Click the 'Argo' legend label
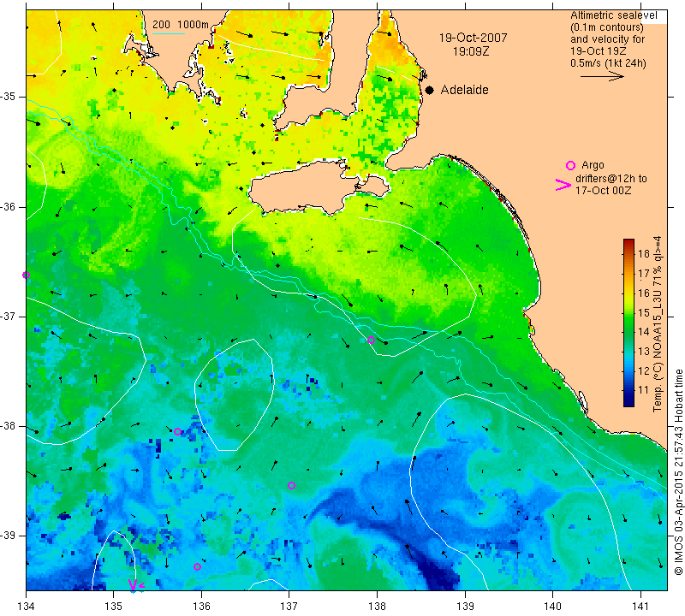Image resolution: width=685 pixels, height=616 pixels. pyautogui.click(x=593, y=165)
